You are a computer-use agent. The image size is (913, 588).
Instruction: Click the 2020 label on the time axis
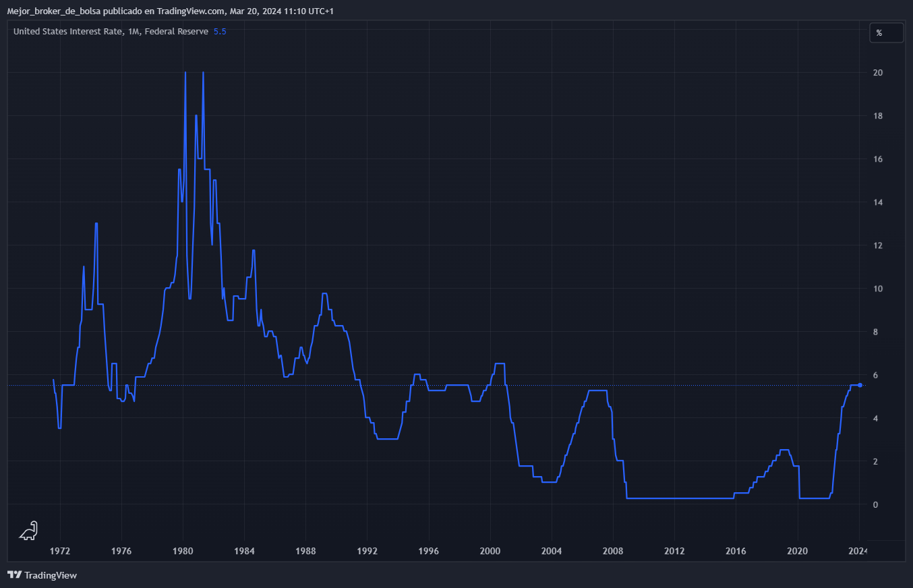pos(798,551)
